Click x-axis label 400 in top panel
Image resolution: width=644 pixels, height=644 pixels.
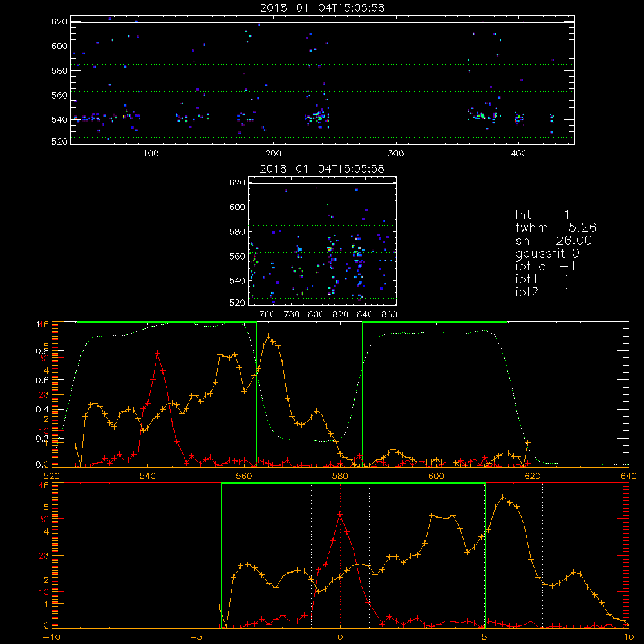518,153
